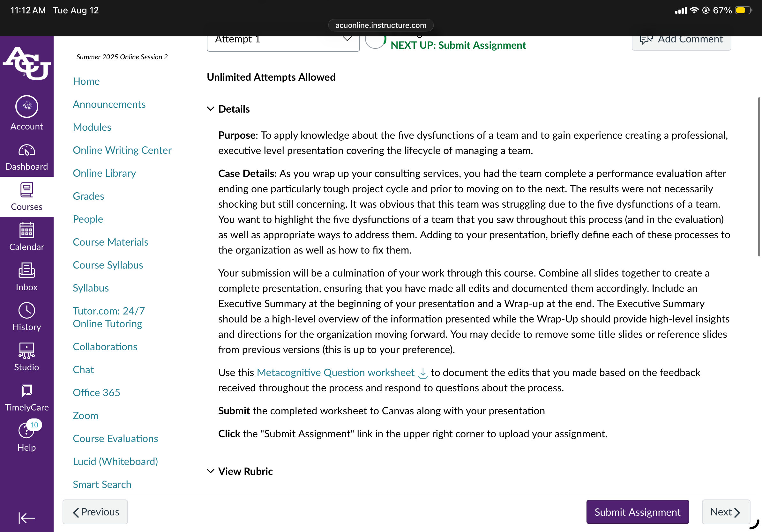Image resolution: width=762 pixels, height=532 pixels.
Task: Open the Account profile icon
Action: point(26,107)
